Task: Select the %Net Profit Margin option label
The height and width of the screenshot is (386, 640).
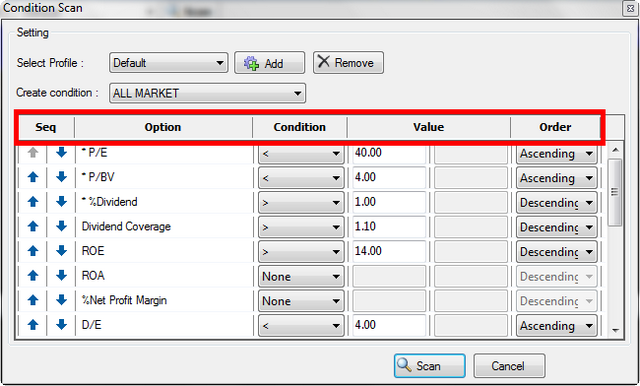Action: [124, 301]
